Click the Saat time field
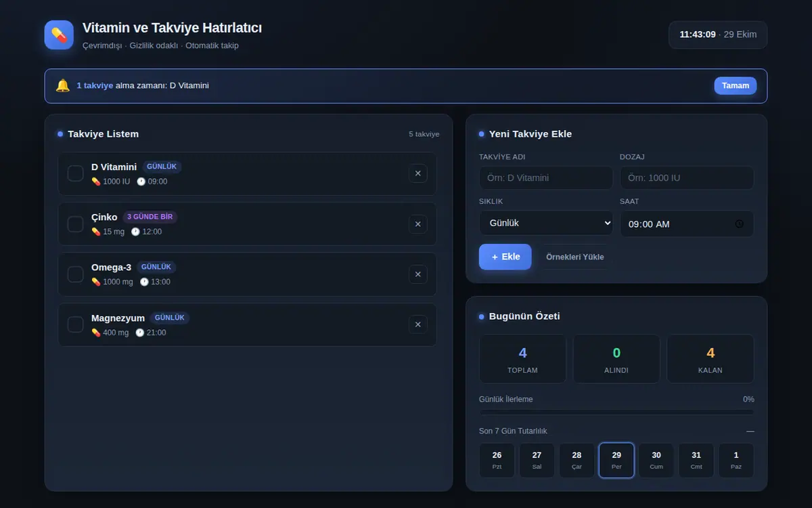Image resolution: width=812 pixels, height=508 pixels. 687,224
